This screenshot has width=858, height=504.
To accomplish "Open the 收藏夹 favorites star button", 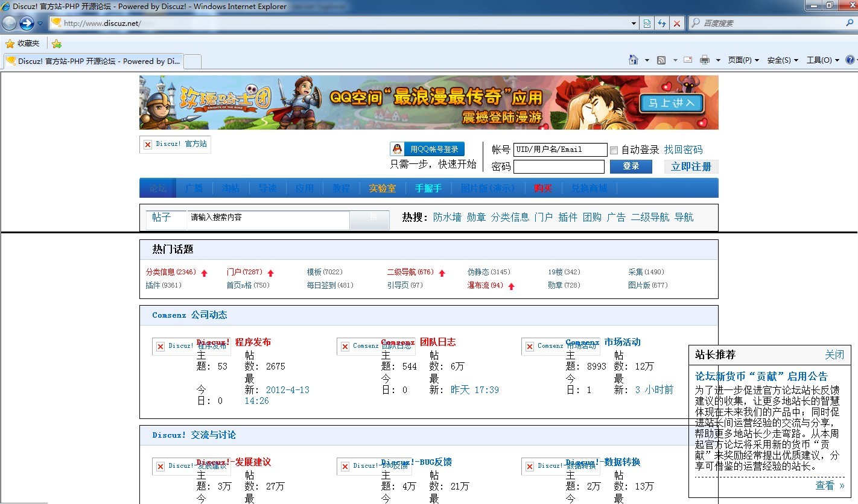I will [22, 43].
